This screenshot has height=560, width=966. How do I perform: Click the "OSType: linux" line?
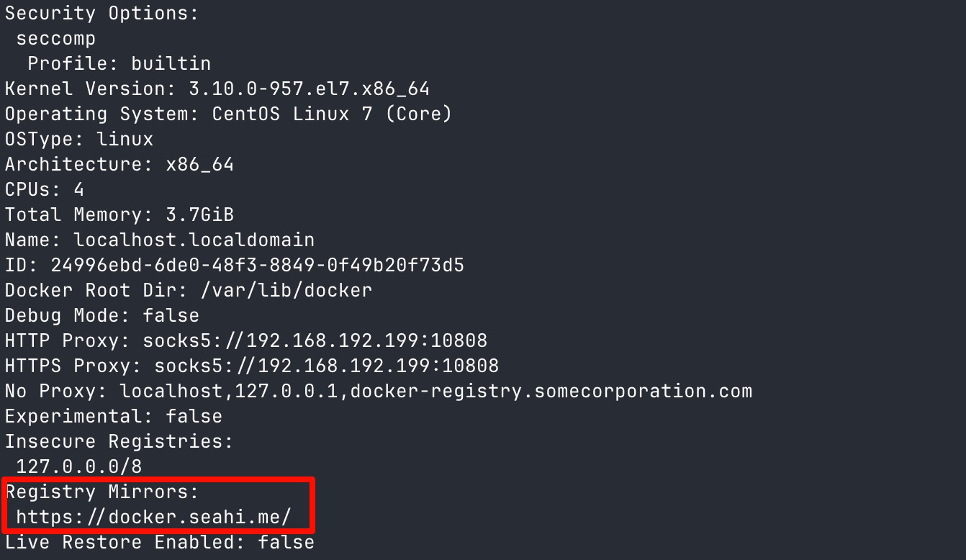point(79,139)
